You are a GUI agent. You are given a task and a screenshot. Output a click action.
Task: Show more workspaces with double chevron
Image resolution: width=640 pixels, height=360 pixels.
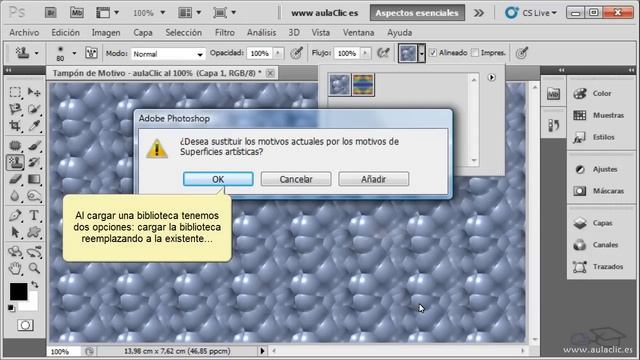[x=479, y=13]
